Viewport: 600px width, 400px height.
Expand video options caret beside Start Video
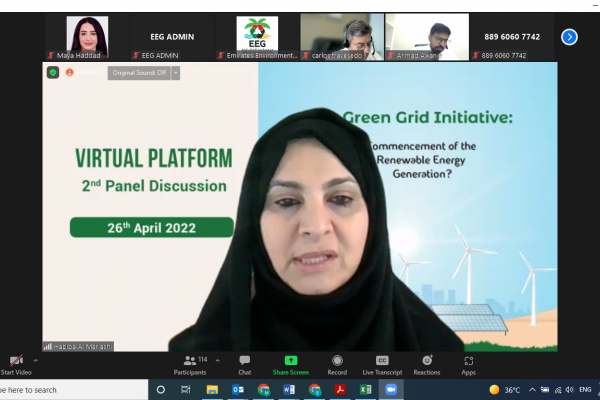36,360
